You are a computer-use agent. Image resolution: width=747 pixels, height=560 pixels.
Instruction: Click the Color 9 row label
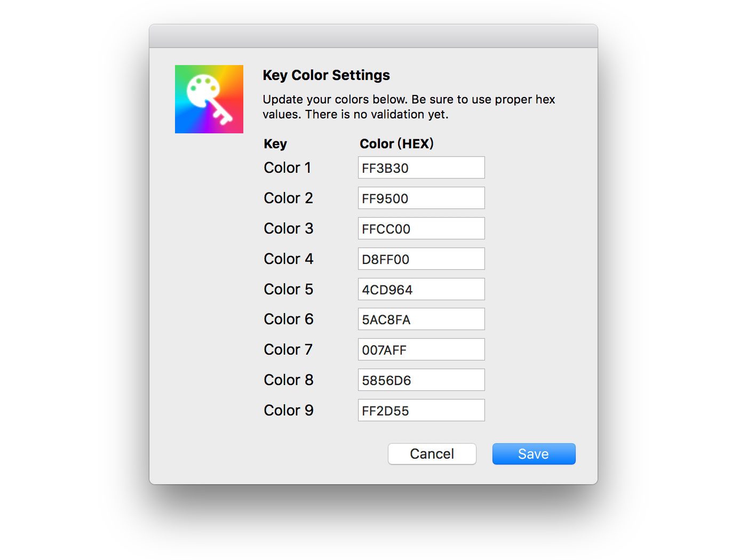tap(288, 410)
